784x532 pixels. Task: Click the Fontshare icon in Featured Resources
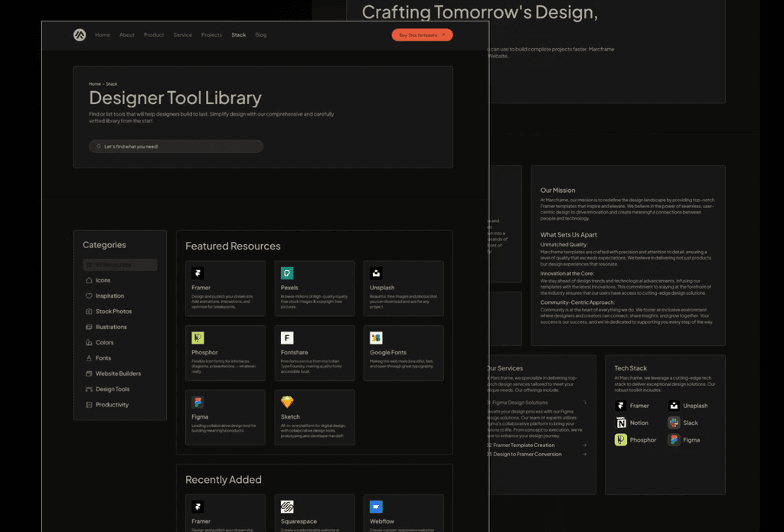pyautogui.click(x=287, y=338)
